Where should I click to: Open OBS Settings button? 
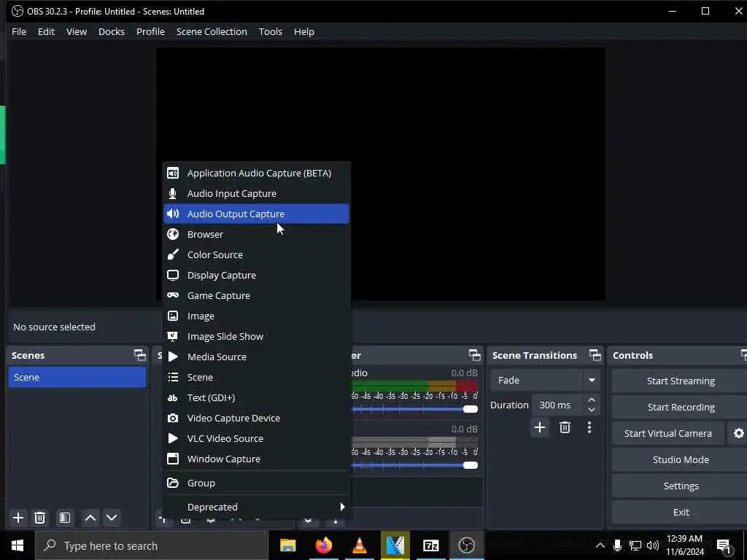(x=681, y=486)
